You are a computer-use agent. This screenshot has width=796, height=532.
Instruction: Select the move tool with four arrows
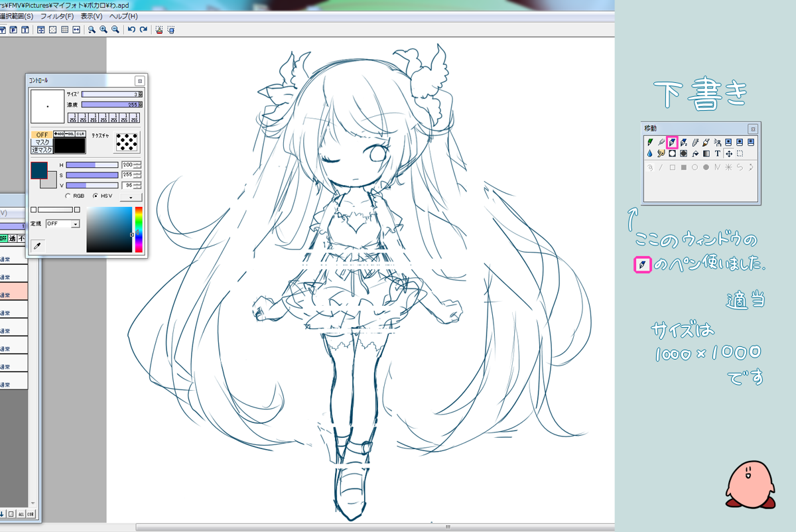pyautogui.click(x=728, y=153)
